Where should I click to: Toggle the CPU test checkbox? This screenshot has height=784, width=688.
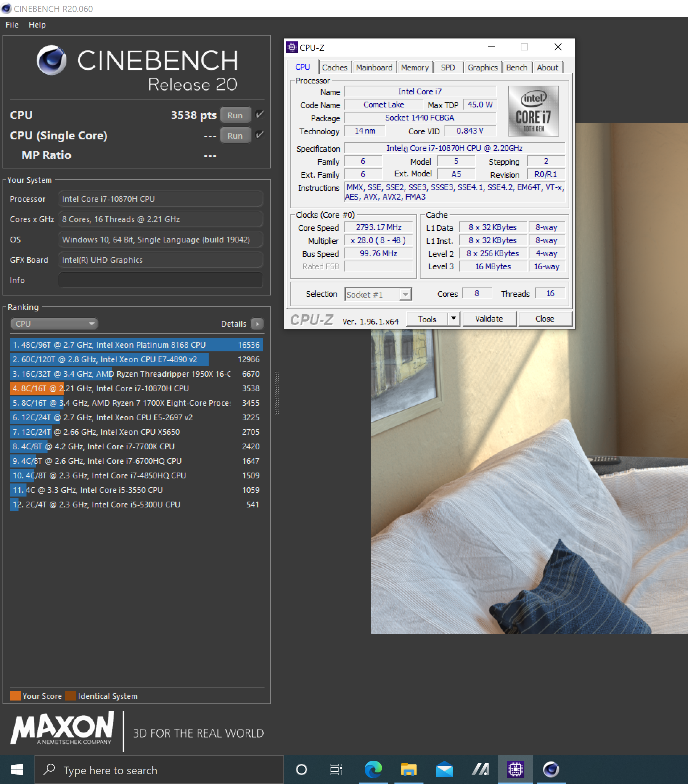259,114
